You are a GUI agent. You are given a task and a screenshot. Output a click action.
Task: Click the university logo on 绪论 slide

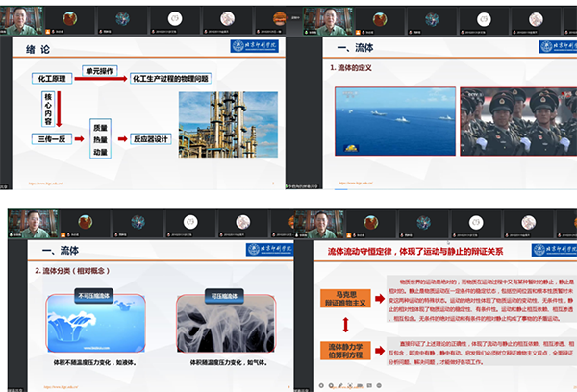pyautogui.click(x=254, y=47)
